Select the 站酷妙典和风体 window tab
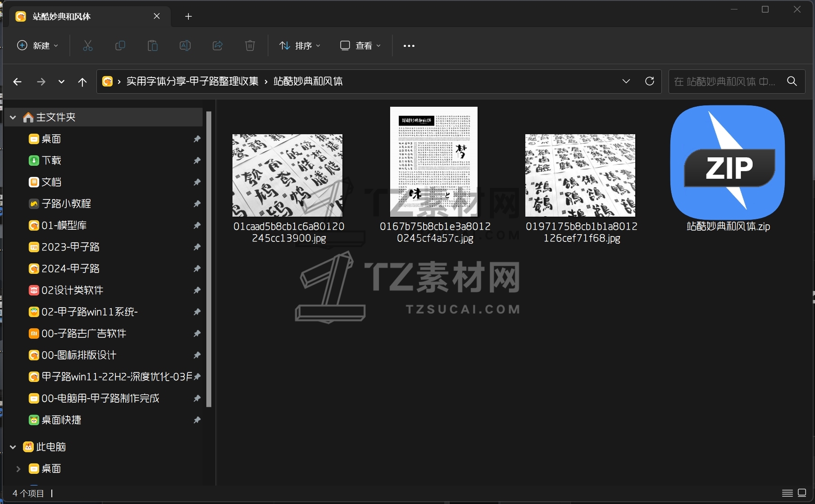 pos(90,17)
